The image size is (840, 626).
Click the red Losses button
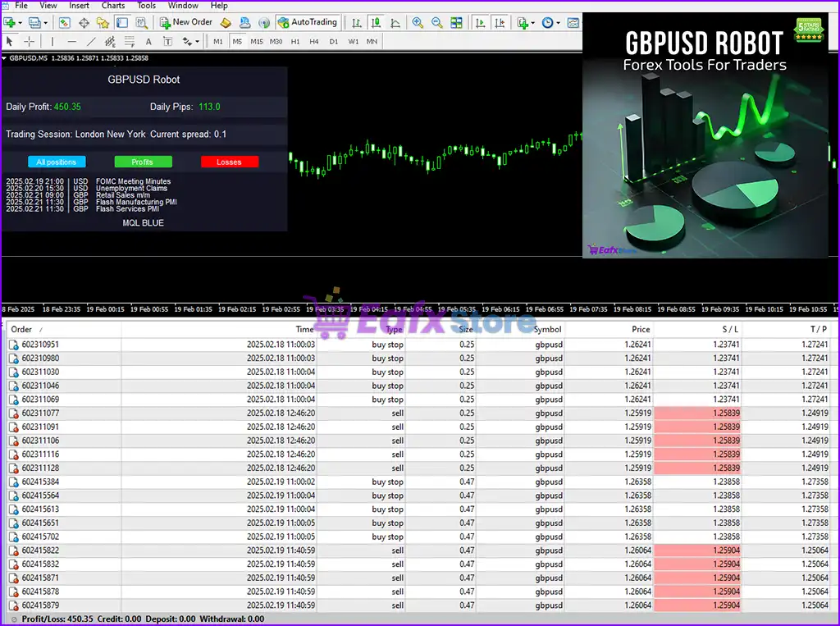[229, 162]
